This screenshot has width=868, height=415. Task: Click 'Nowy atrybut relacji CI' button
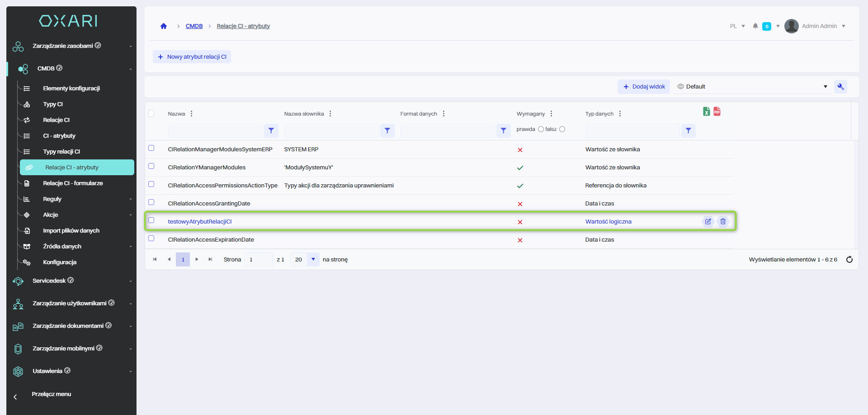pos(192,57)
